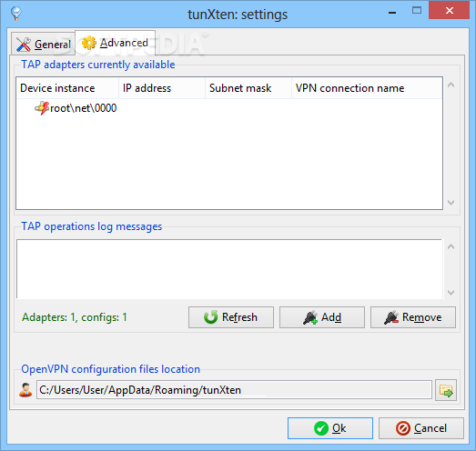
Task: Click the adapter plug icon beside root\net\0000
Action: coord(42,108)
